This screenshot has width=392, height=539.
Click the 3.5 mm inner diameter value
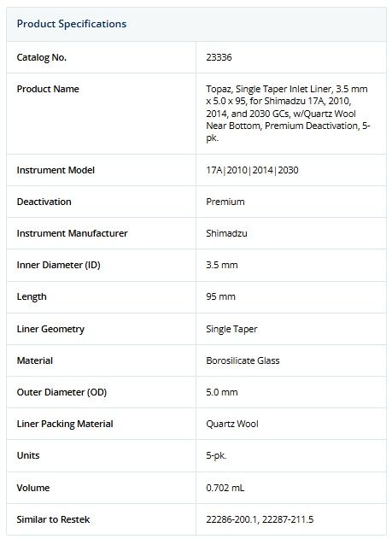pos(222,265)
